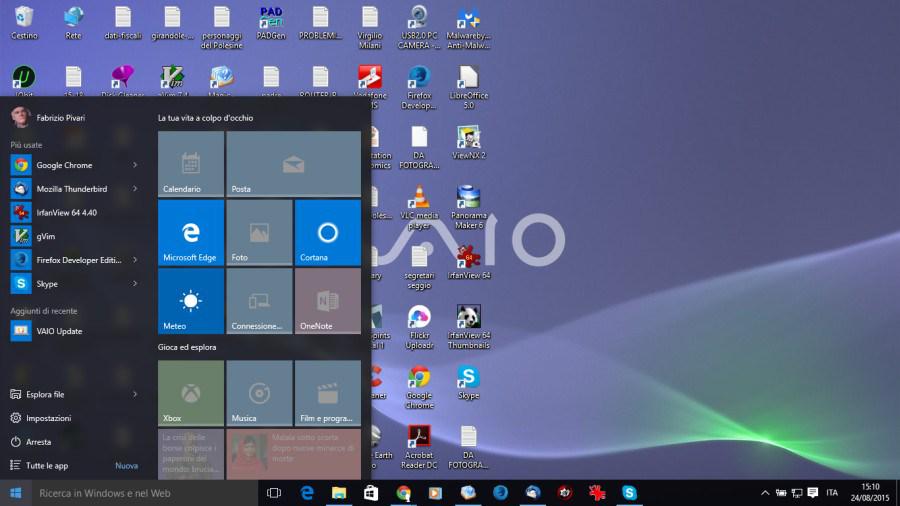Open Virgilio Milani desktop file
The image size is (900, 506).
tap(370, 28)
